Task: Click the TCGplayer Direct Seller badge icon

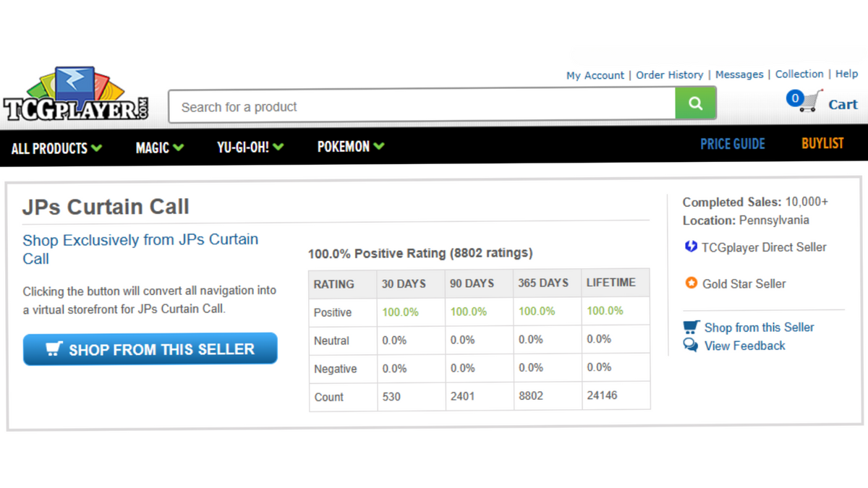Action: pos(691,247)
